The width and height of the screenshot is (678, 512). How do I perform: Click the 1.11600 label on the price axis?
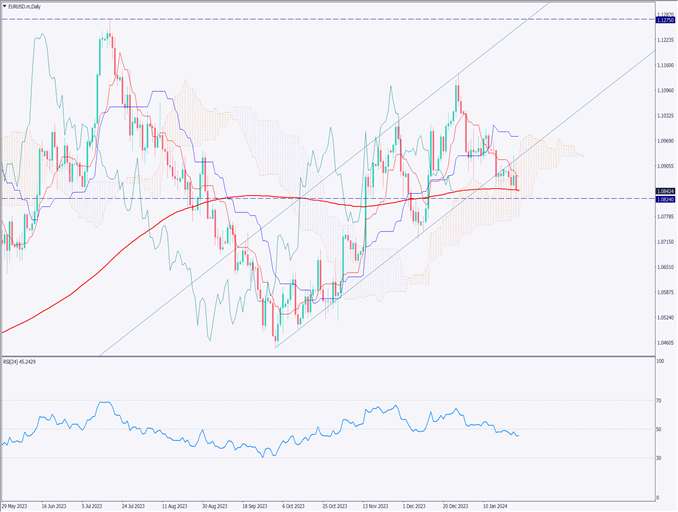(x=664, y=65)
